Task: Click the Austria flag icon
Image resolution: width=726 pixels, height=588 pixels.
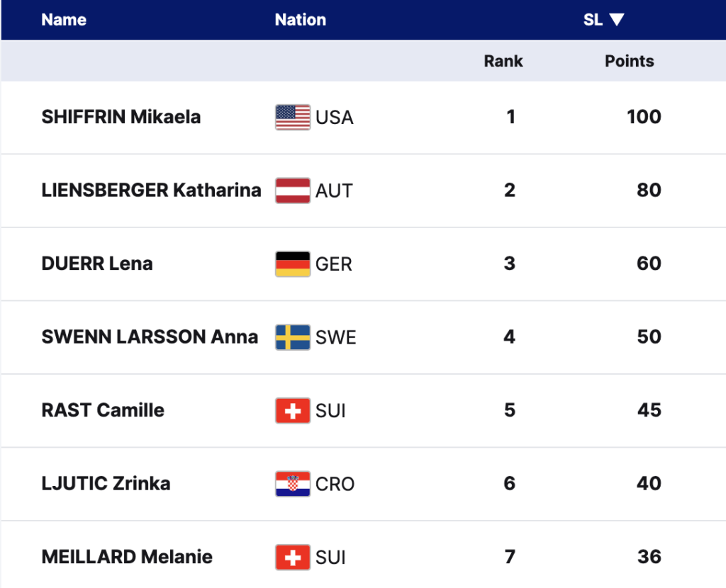Action: tap(293, 191)
